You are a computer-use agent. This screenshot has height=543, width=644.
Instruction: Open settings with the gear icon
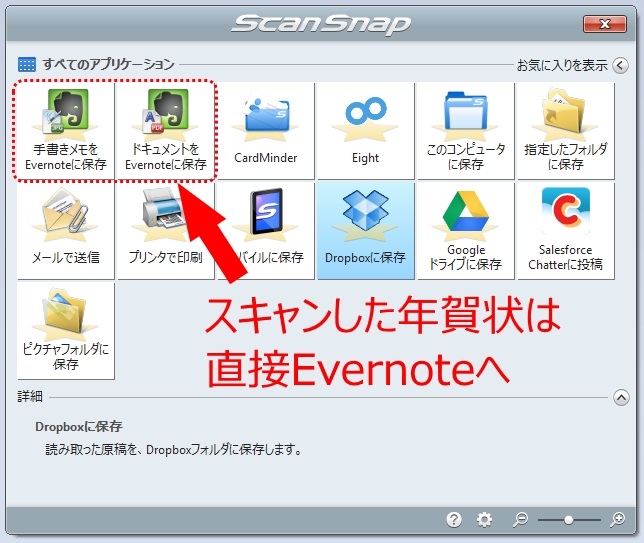pos(484,520)
